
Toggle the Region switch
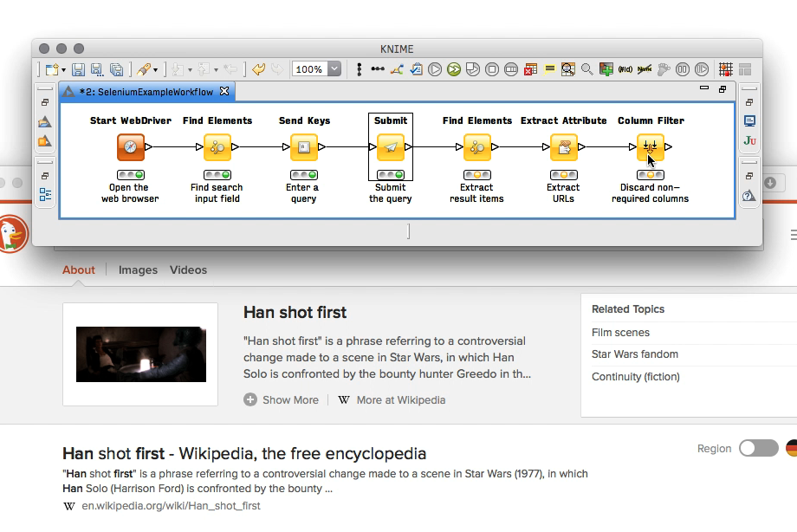coord(758,448)
